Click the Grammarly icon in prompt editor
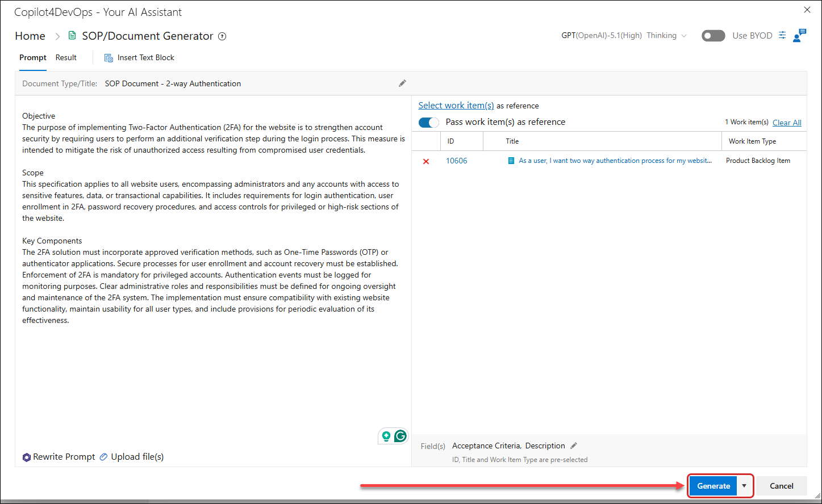Viewport: 822px width, 504px height. coord(400,436)
